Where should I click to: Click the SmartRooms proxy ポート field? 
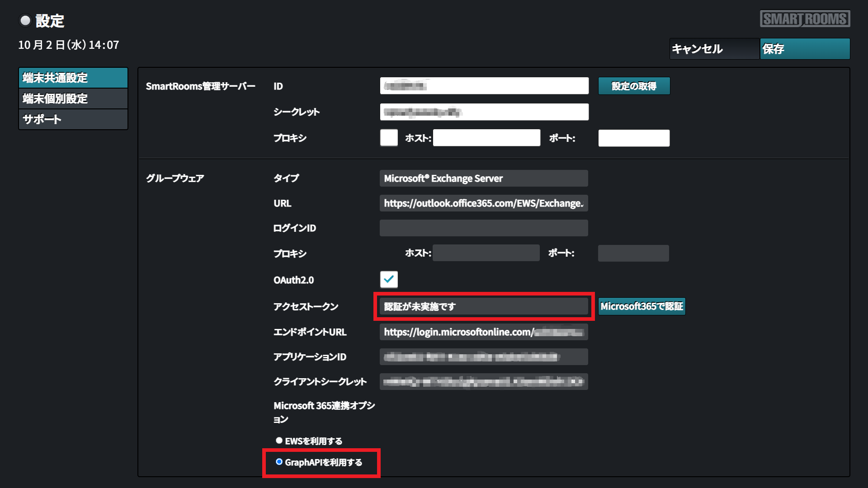[x=633, y=138]
